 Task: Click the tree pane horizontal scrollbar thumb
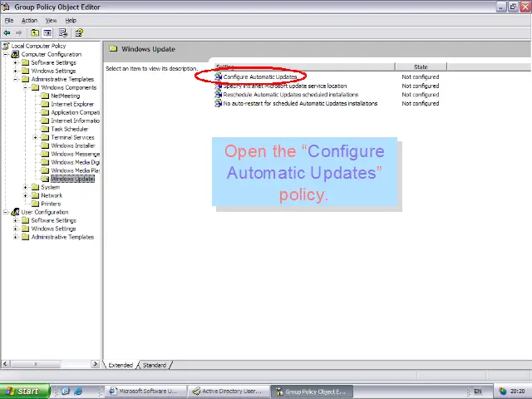coord(35,364)
